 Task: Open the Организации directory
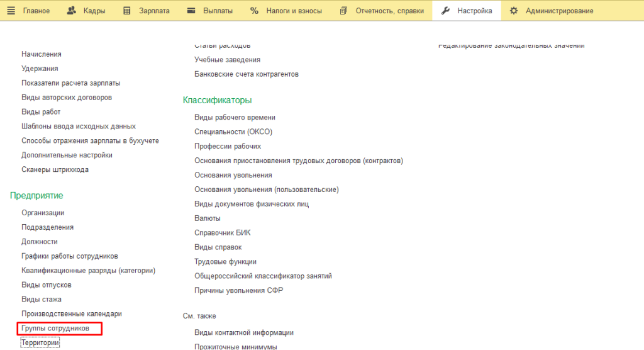pyautogui.click(x=43, y=213)
